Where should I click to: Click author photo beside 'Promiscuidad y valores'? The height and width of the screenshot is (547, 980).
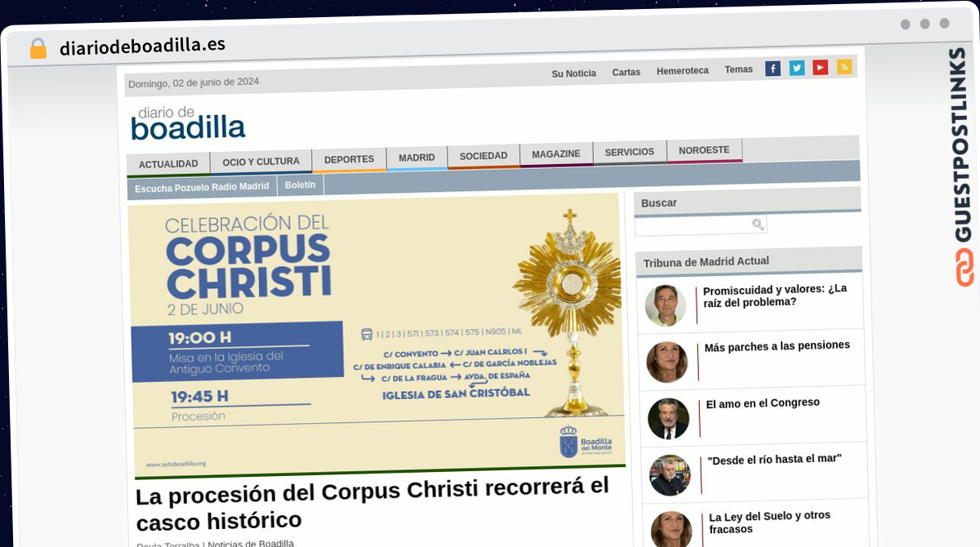coord(666,305)
